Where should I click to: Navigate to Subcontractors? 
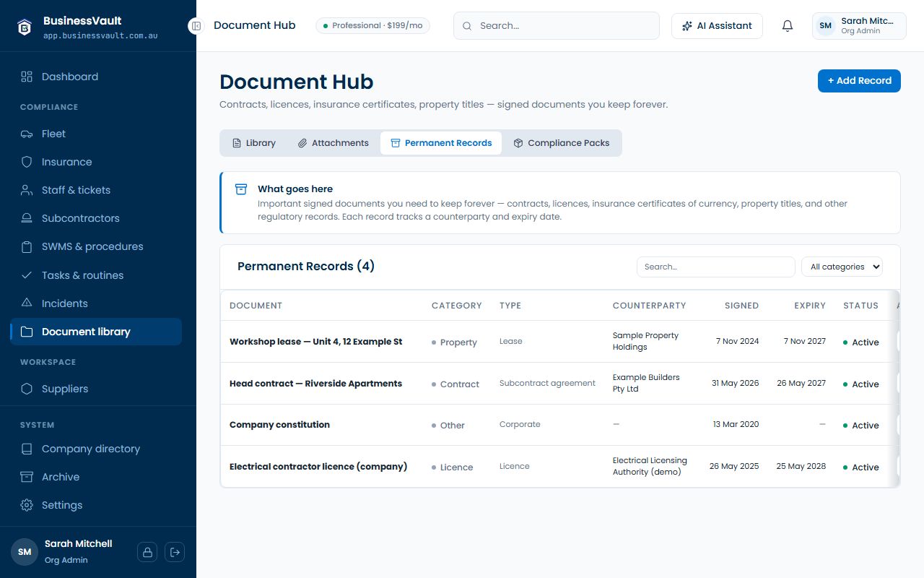pos(96,218)
